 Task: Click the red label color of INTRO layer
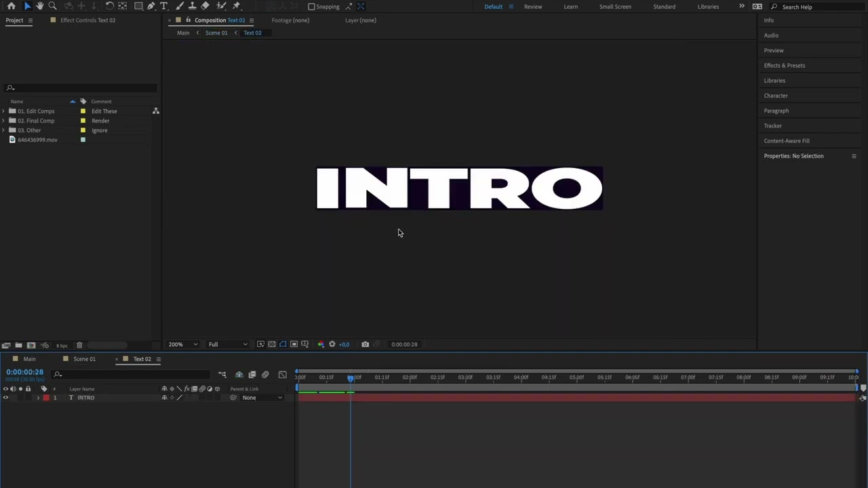(46, 398)
